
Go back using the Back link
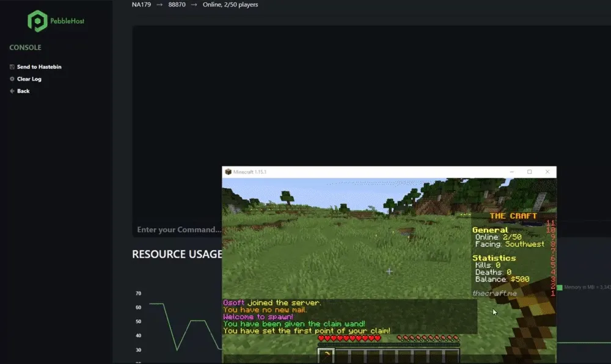point(23,91)
